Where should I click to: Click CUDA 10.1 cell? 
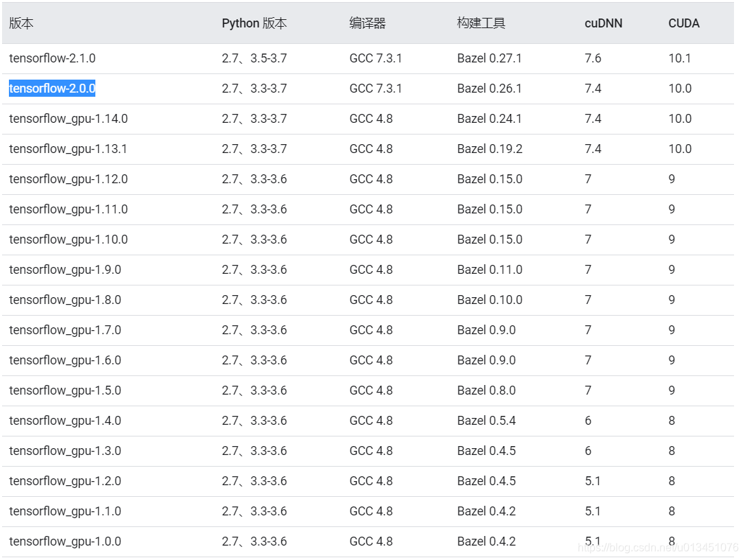click(x=680, y=58)
